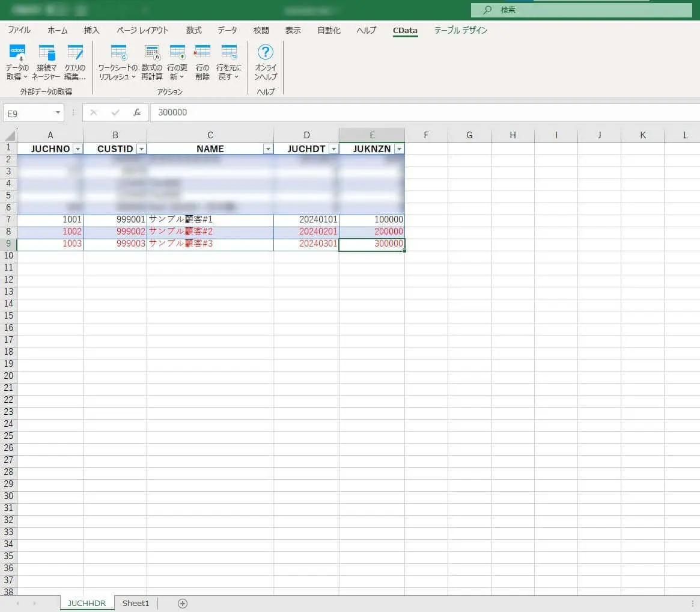Click ワークシートのリフレッシュ refresh worksheet
The image size is (700, 612).
pyautogui.click(x=118, y=62)
